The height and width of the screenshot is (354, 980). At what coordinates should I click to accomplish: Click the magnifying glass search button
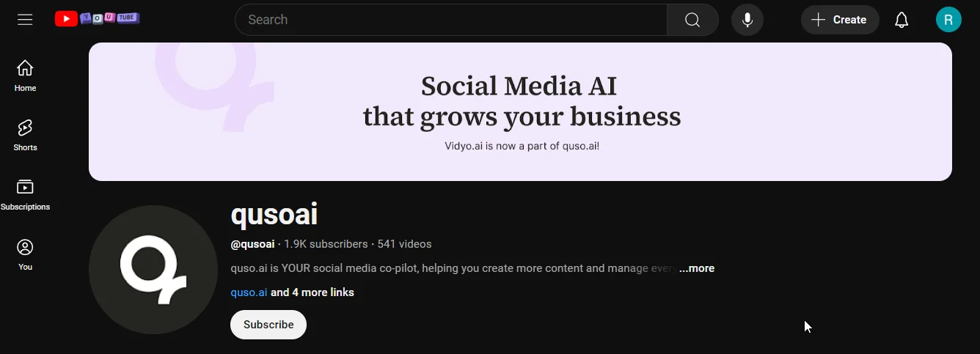coord(692,20)
